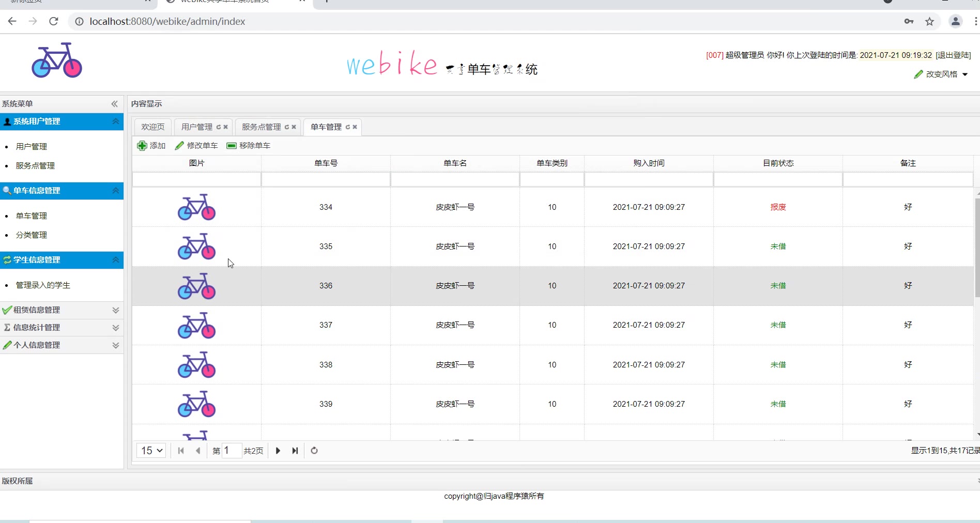Screen dimensions: 980x523
Task: Expand the 个人信息管理 accordion section
Action: [x=116, y=345]
